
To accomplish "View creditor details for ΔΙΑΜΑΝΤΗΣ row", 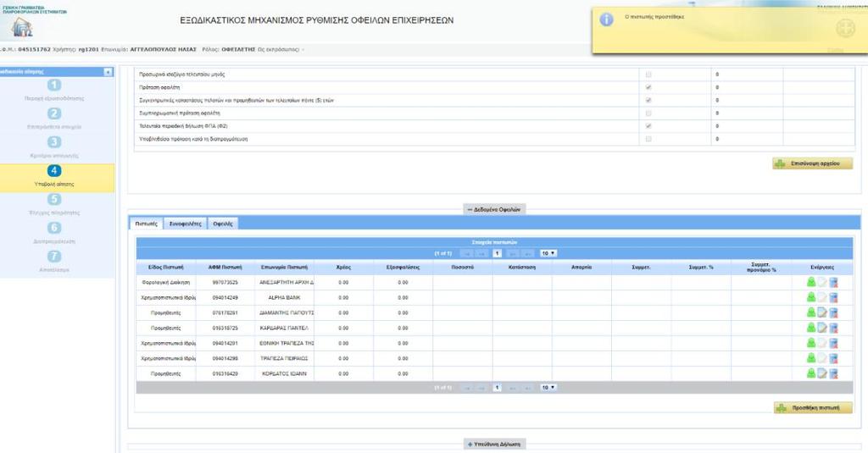I will coord(811,312).
